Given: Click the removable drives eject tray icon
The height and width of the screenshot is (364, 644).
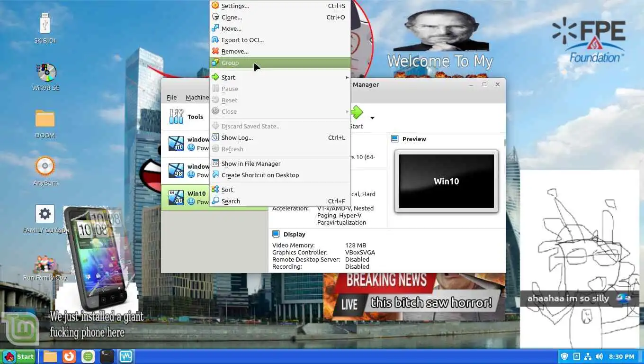Looking at the screenshot, I should point(576,356).
